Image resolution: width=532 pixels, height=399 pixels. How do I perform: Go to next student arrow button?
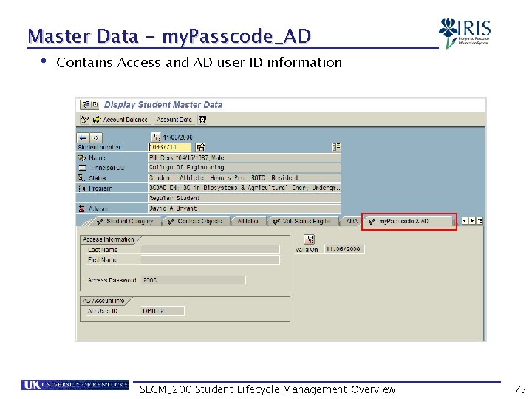pyautogui.click(x=95, y=137)
